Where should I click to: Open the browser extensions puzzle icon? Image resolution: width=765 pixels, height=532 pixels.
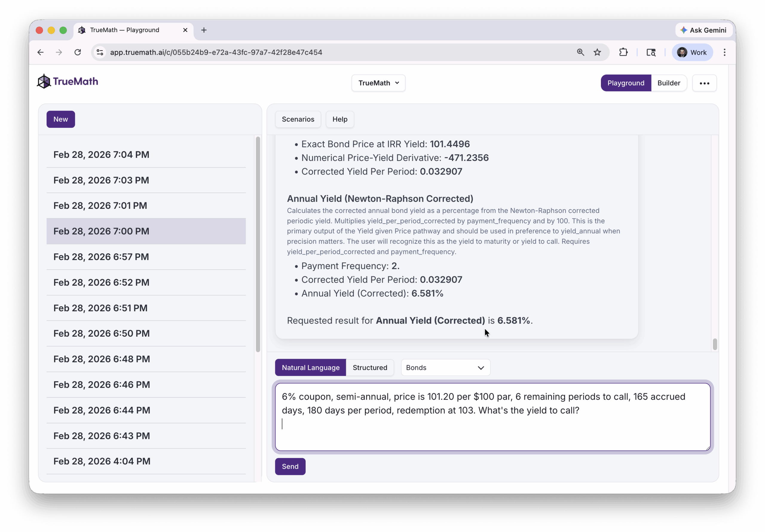pyautogui.click(x=623, y=52)
